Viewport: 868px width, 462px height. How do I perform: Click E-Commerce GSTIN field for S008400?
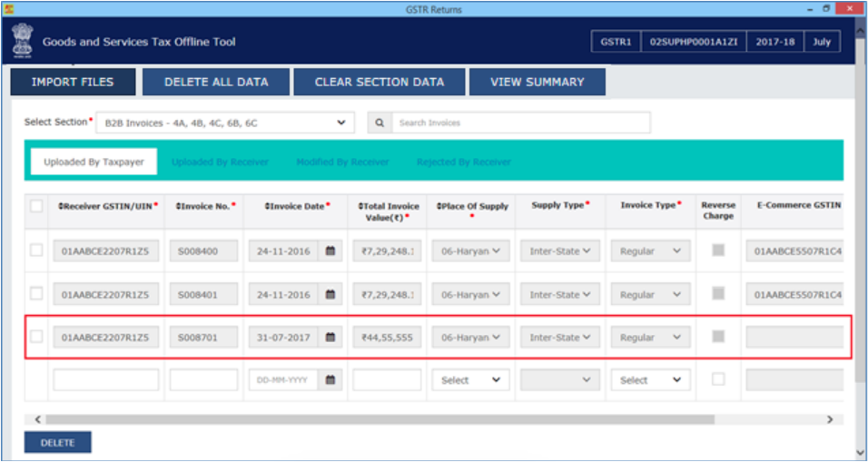coord(794,251)
